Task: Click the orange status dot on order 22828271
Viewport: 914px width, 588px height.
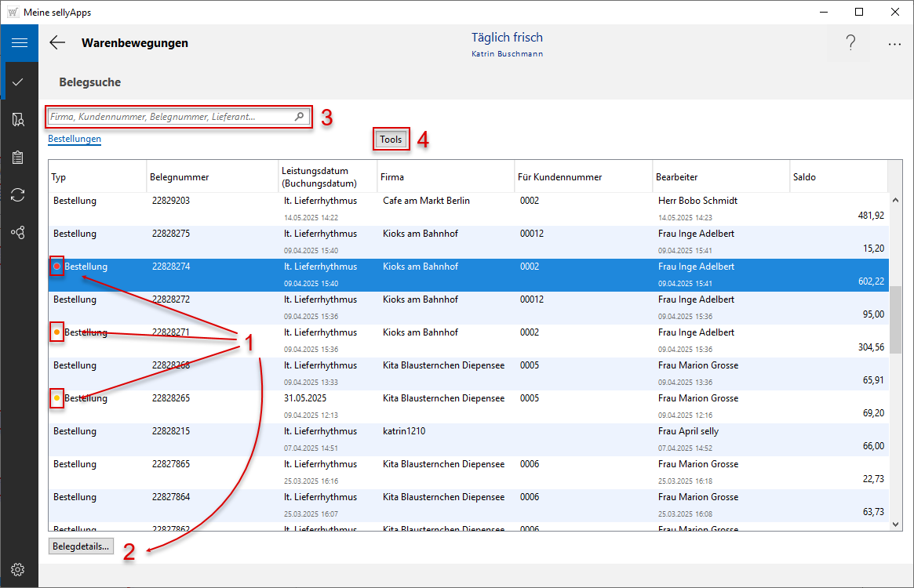Action: coord(56,332)
